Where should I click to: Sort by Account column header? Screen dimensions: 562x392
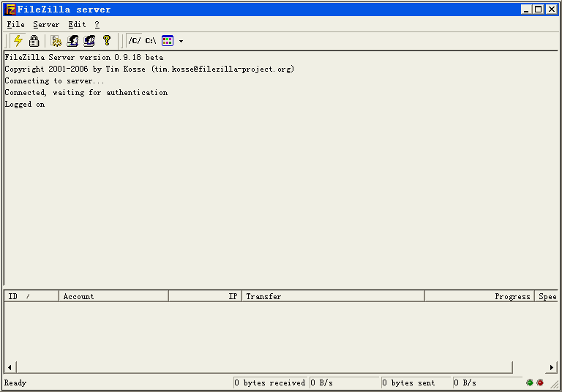click(x=113, y=296)
